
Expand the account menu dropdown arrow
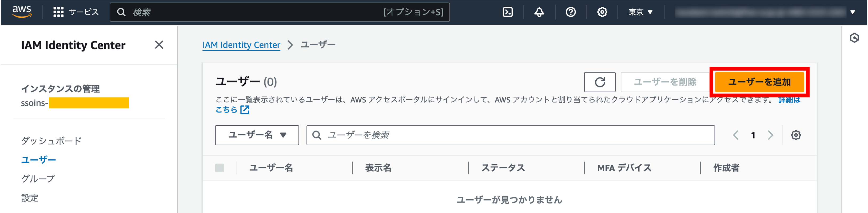853,12
